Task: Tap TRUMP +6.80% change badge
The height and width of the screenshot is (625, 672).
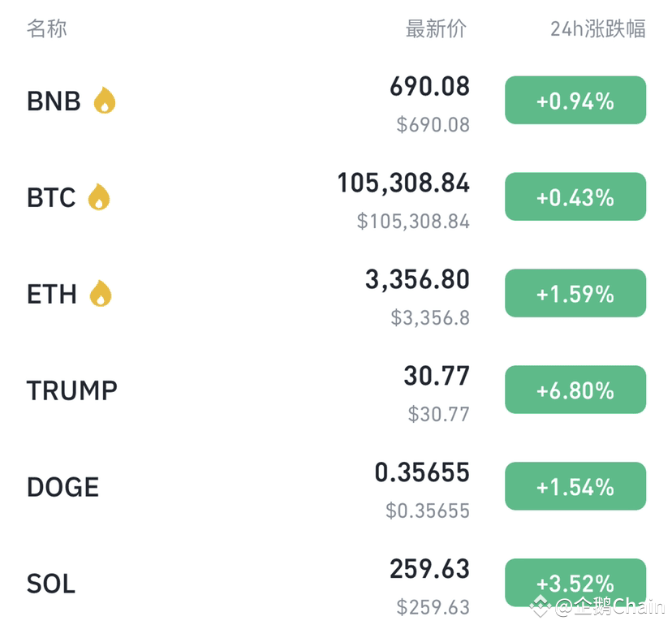Action: click(x=575, y=390)
